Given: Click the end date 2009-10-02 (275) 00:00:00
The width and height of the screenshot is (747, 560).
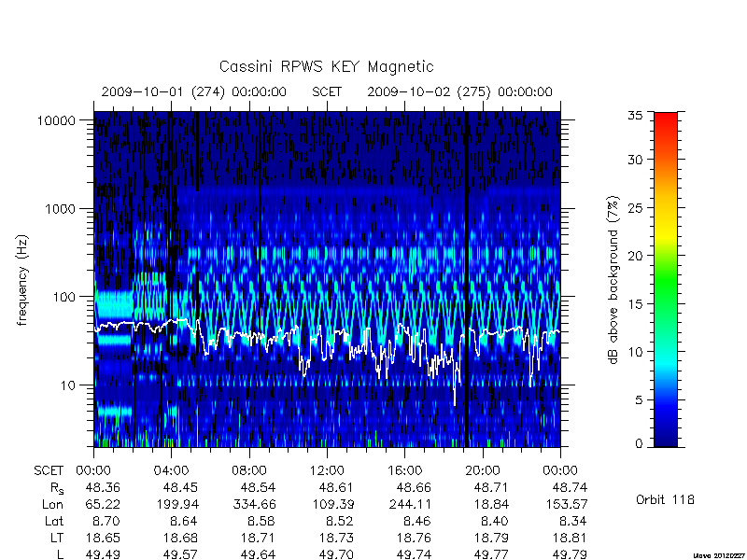Looking at the screenshot, I should [x=459, y=91].
